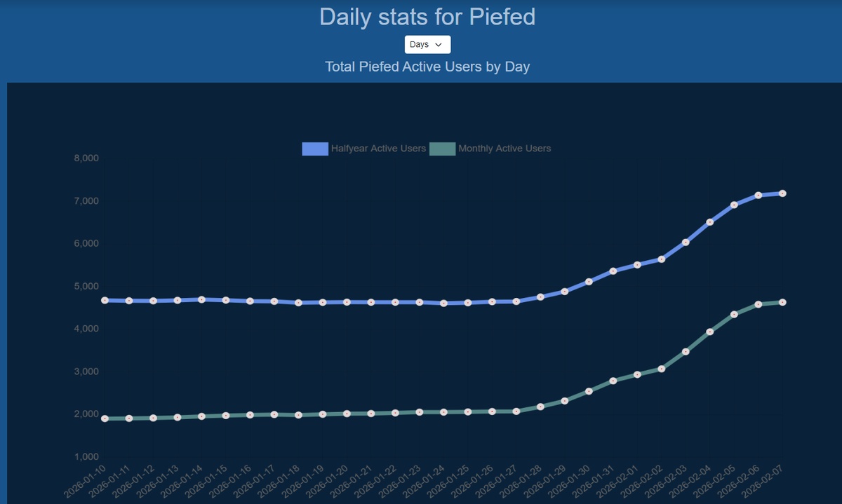This screenshot has width=842, height=504.
Task: Click Monthly data point on 2026-01-20
Action: pyautogui.click(x=347, y=414)
